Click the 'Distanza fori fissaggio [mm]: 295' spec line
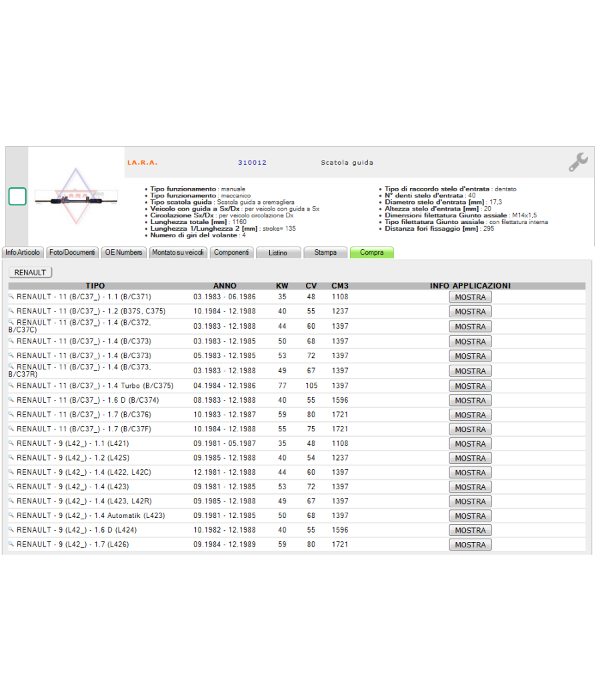The image size is (600, 700). (439, 229)
